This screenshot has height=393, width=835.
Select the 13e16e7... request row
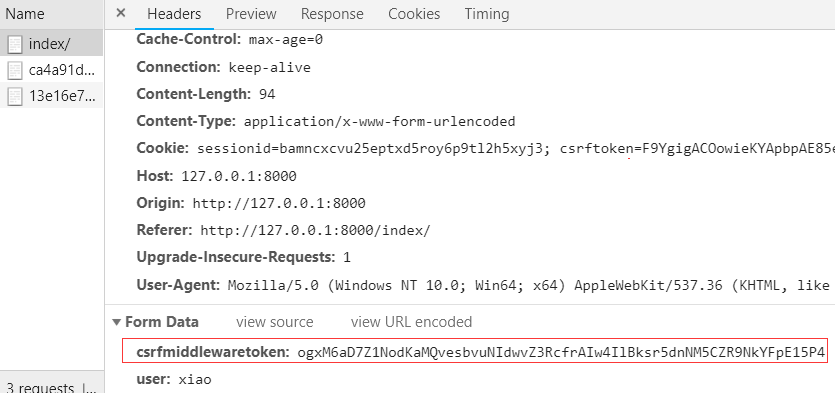point(51,95)
